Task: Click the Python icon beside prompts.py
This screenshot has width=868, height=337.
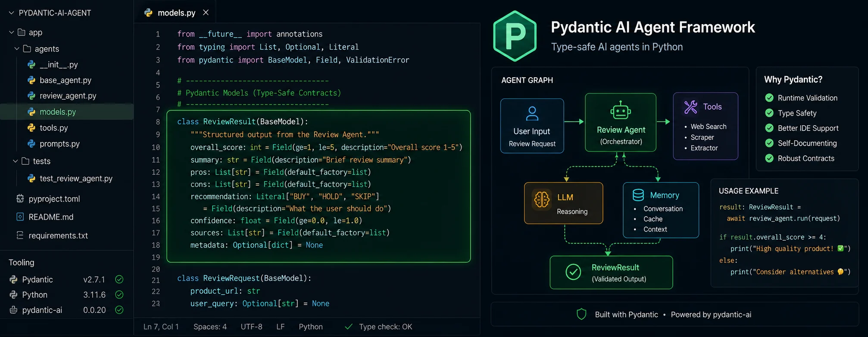Action: pyautogui.click(x=31, y=144)
